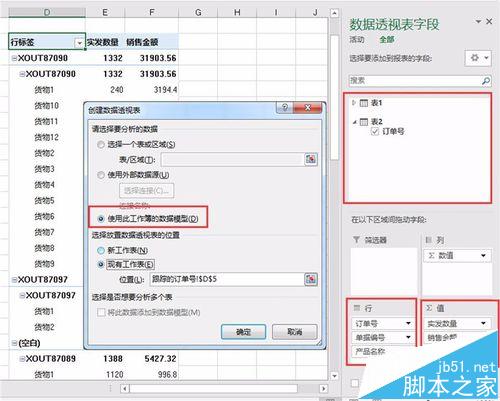Open the 订单号 field dropdown in rows area
This screenshot has width=500, height=401.
click(x=408, y=323)
